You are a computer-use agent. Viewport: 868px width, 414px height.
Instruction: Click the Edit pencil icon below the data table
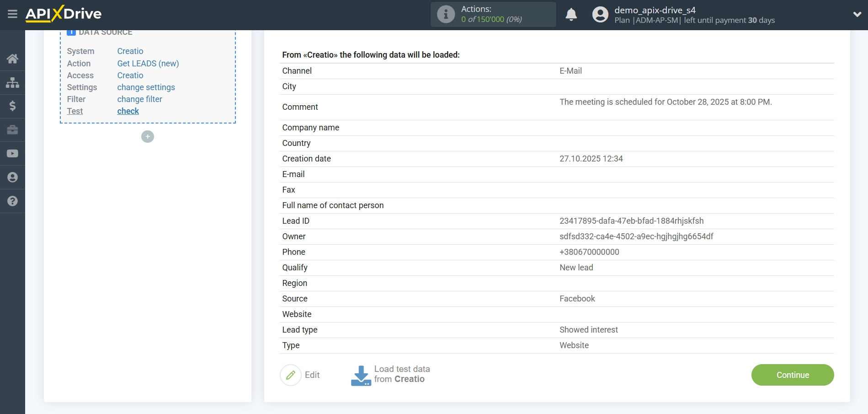(x=291, y=375)
